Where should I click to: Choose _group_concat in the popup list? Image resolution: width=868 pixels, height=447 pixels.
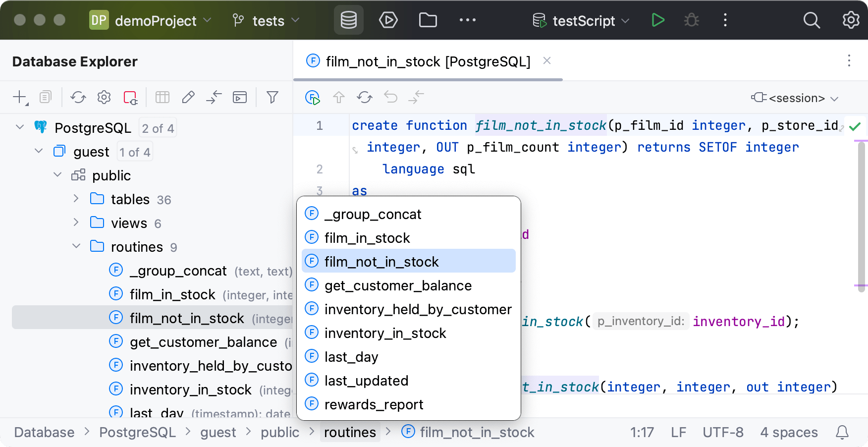[x=409, y=214]
